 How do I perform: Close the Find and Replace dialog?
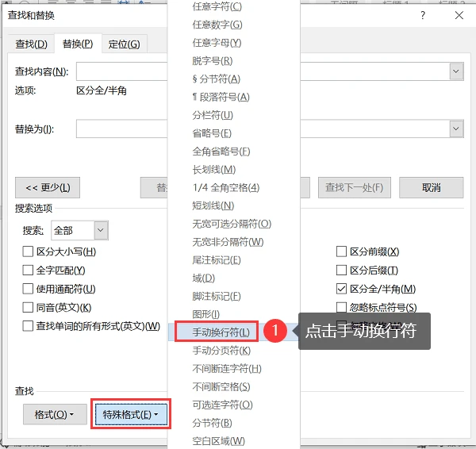[459, 15]
